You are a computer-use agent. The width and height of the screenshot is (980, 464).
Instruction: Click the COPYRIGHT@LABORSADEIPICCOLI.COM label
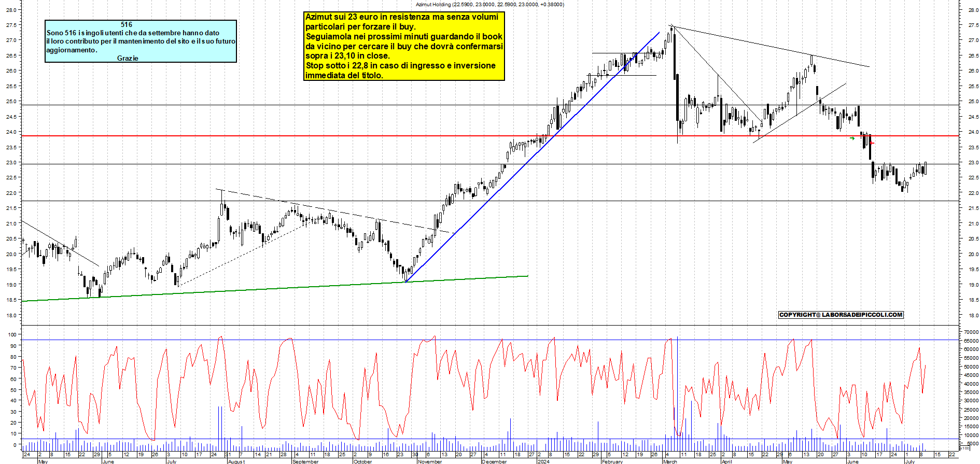click(841, 315)
